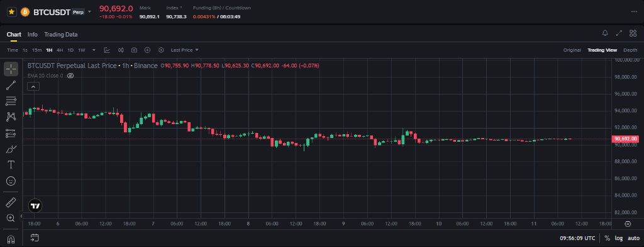Click the EMA 20 close 0 indicator label
The image size is (644, 247).
45,76
